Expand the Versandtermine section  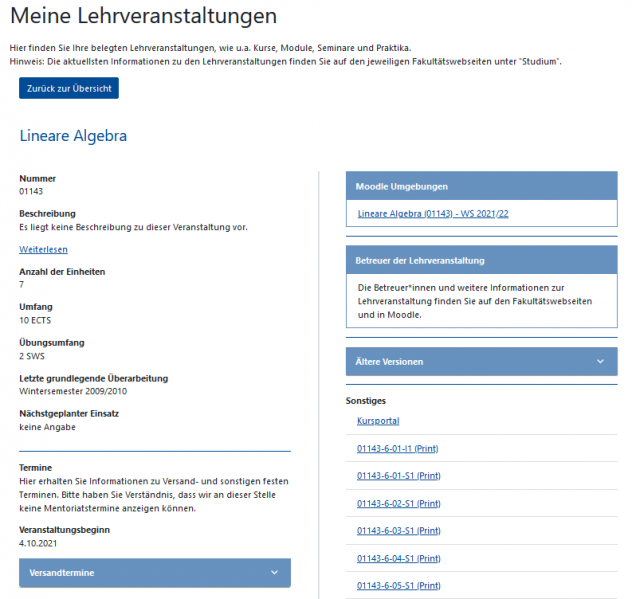[155, 573]
